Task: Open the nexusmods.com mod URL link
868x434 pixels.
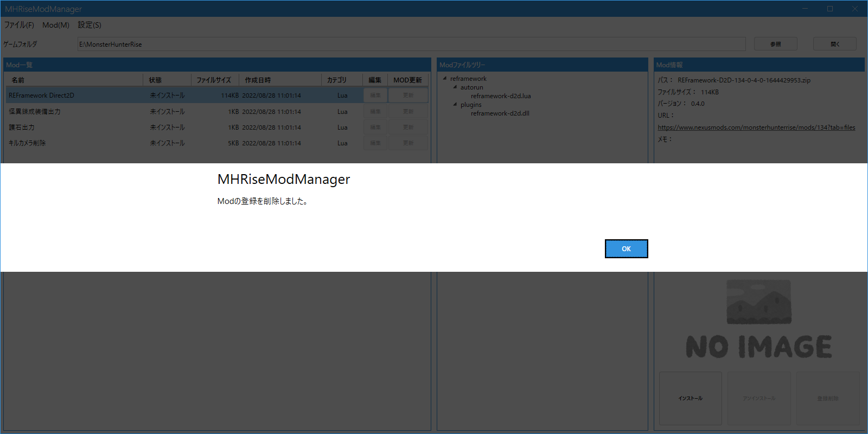Action: 756,127
